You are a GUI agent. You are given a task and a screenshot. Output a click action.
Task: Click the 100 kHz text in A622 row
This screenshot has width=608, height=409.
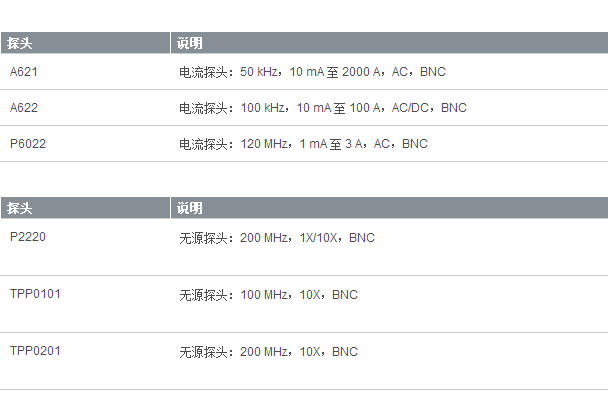pos(263,108)
